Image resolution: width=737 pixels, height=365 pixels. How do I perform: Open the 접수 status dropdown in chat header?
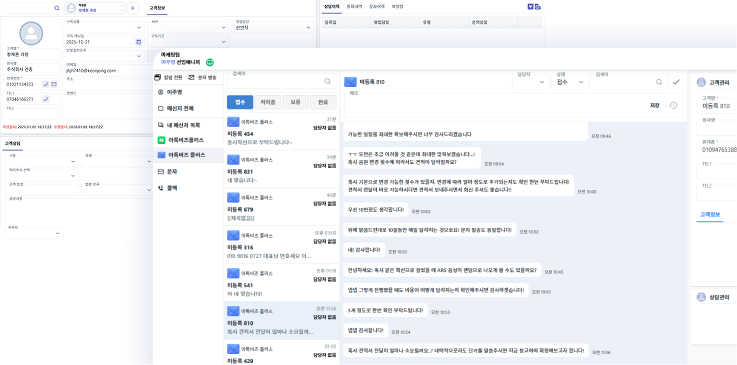coord(570,81)
